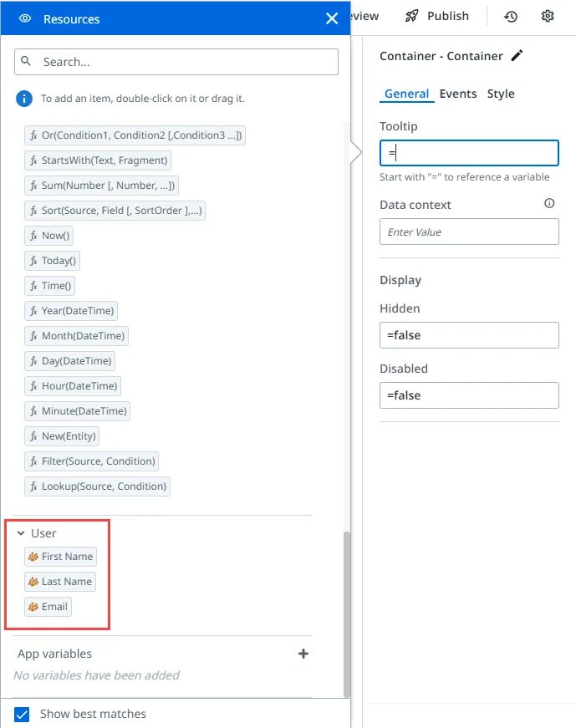Click the eye icon beside Resources
Screen dimensions: 576x728
[25, 18]
